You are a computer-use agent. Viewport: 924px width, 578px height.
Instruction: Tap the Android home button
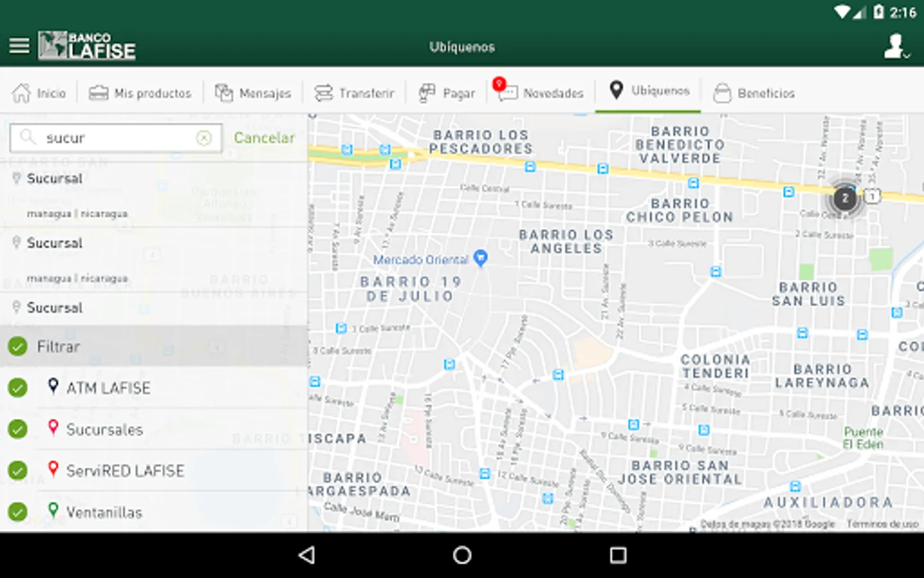[462, 555]
